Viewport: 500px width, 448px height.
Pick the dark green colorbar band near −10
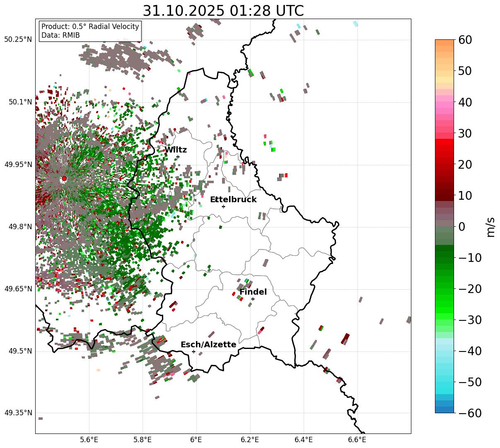click(x=444, y=255)
